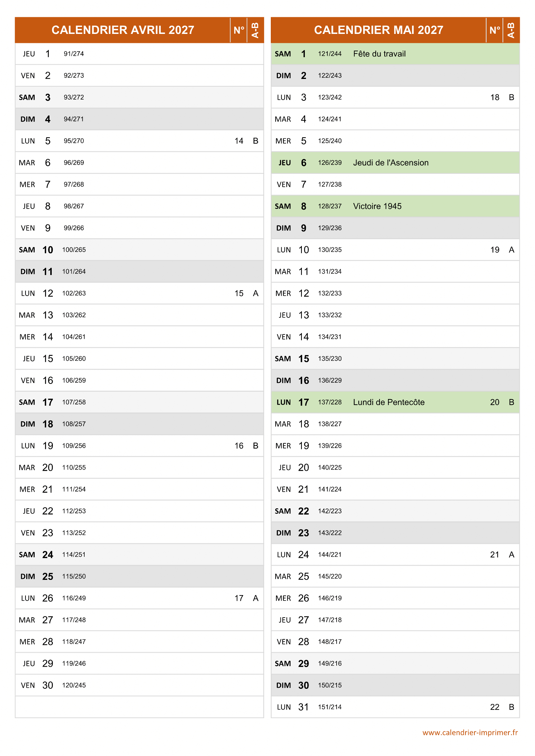This screenshot has width=535, height=756.
Task: Select Saturday May 15 row
Action: click(395, 359)
